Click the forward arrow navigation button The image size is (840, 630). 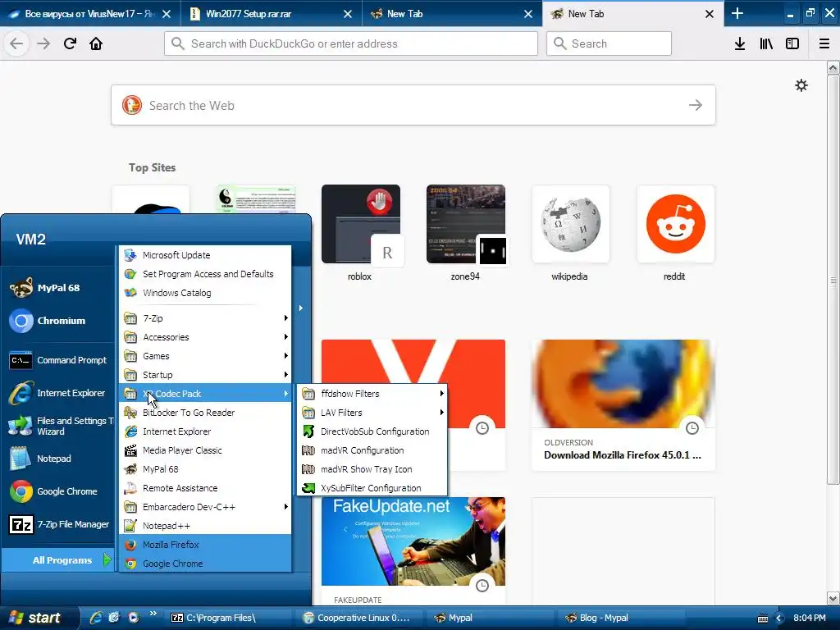pyautogui.click(x=43, y=43)
